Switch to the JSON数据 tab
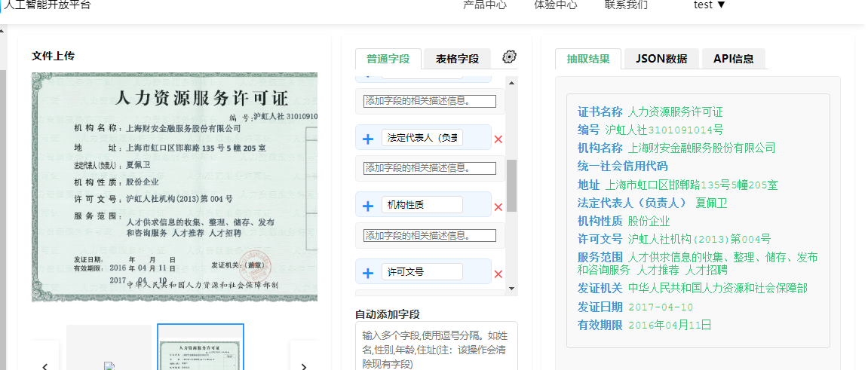868x370 pixels. pyautogui.click(x=661, y=59)
